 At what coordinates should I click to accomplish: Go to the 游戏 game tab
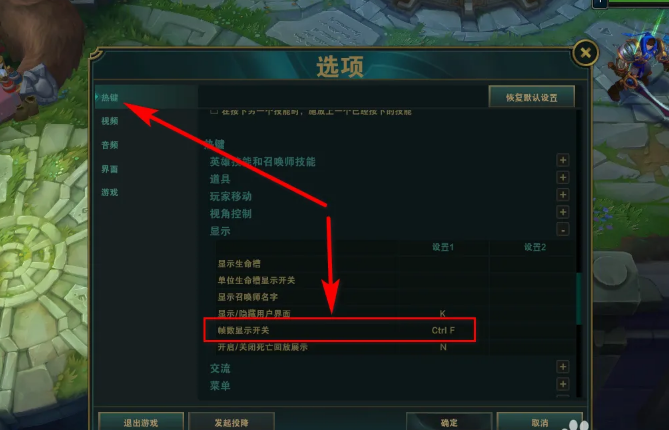click(x=110, y=192)
